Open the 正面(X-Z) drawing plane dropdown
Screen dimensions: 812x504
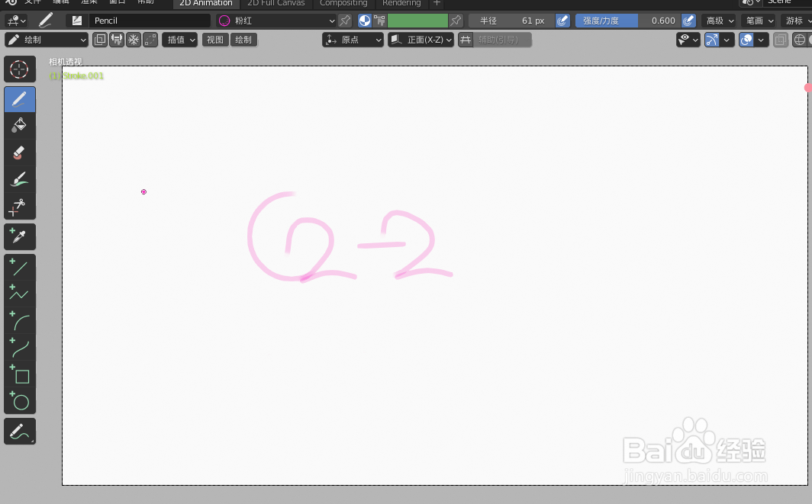420,40
